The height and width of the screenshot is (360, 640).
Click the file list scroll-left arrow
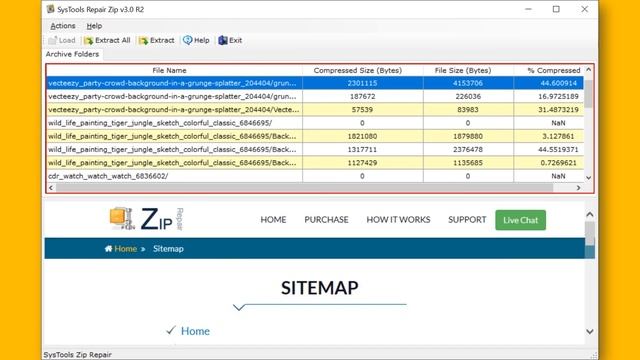(51, 188)
